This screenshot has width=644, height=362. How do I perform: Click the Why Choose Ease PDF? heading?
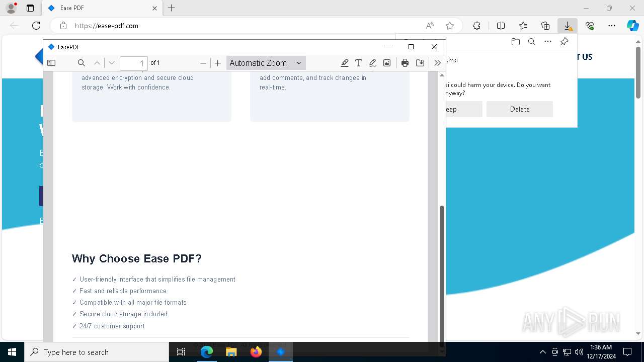137,258
